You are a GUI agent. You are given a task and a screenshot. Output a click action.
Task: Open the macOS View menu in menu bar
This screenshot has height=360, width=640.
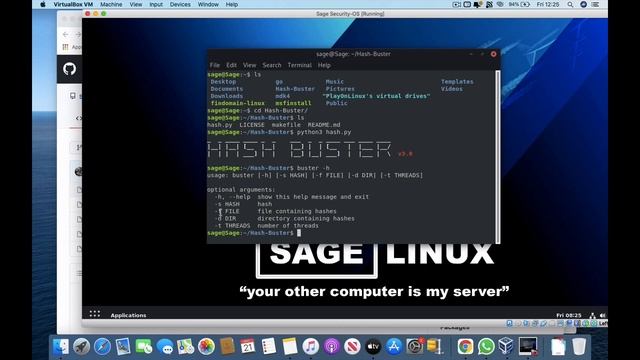(136, 4)
